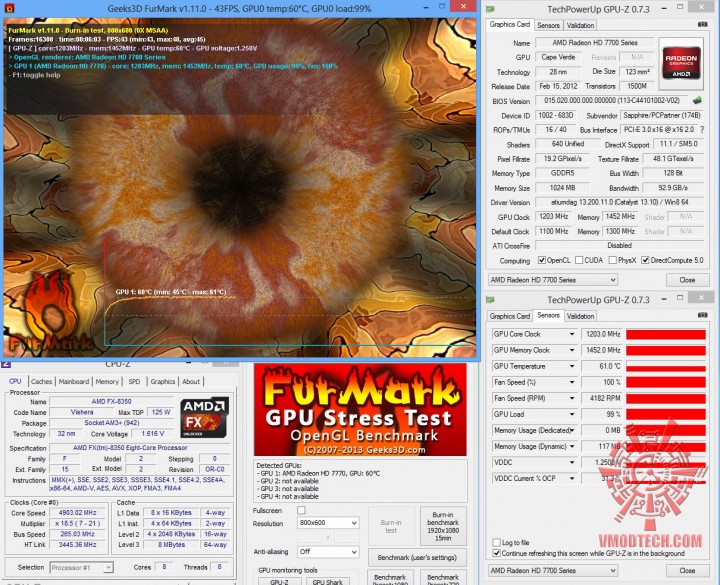The width and height of the screenshot is (720, 585).
Task: Open the Mainboard tab in CPU-Z
Action: coord(73,382)
